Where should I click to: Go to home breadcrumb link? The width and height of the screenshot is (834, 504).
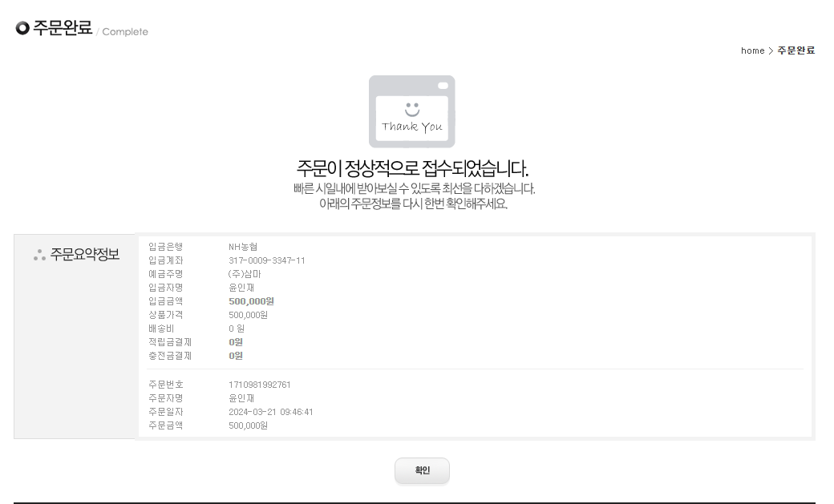[752, 50]
